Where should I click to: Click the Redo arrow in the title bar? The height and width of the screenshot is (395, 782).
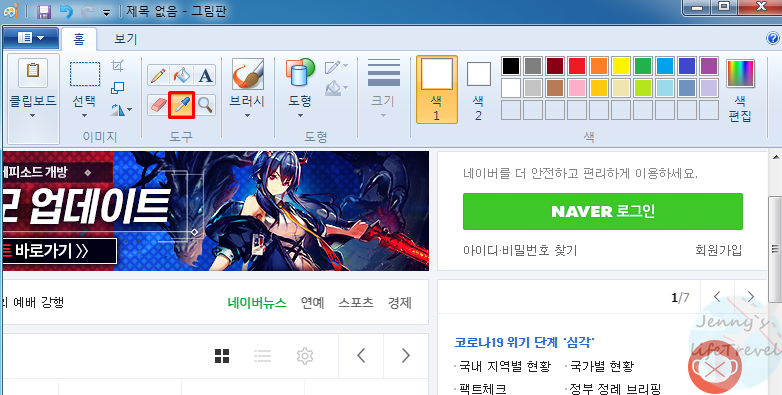point(87,11)
